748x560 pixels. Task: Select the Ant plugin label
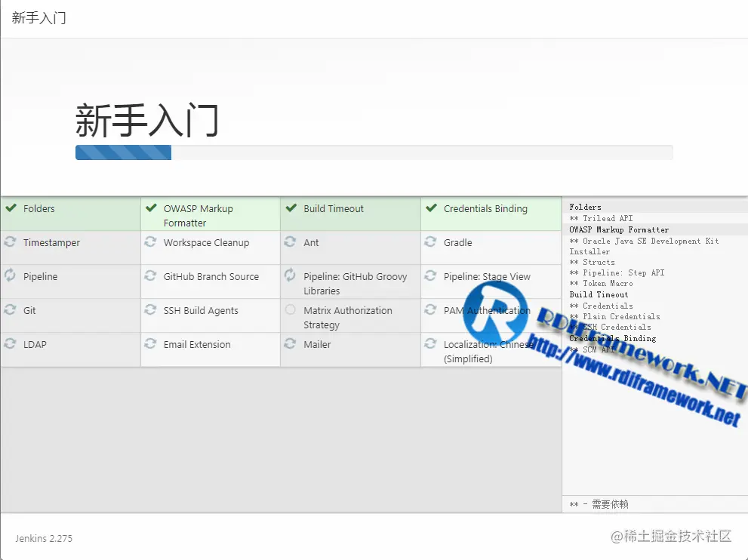[311, 242]
